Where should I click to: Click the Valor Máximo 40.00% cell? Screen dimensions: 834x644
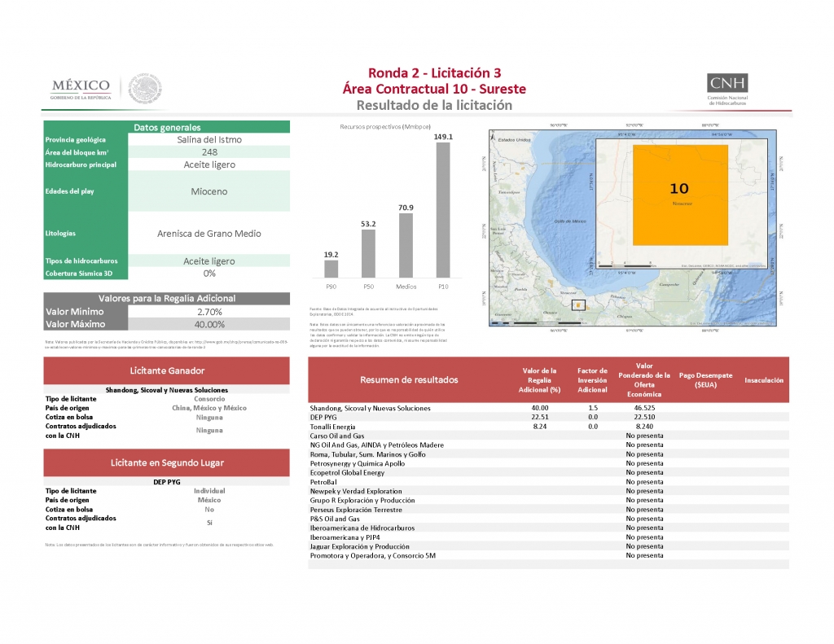pyautogui.click(x=209, y=323)
